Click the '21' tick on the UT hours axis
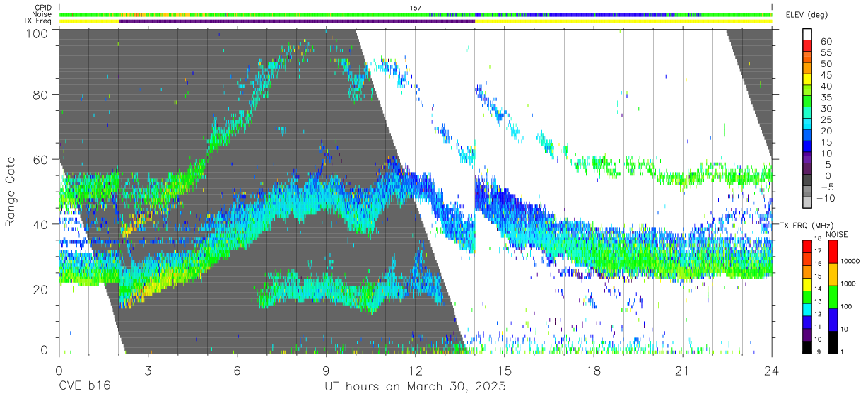 [x=683, y=370]
